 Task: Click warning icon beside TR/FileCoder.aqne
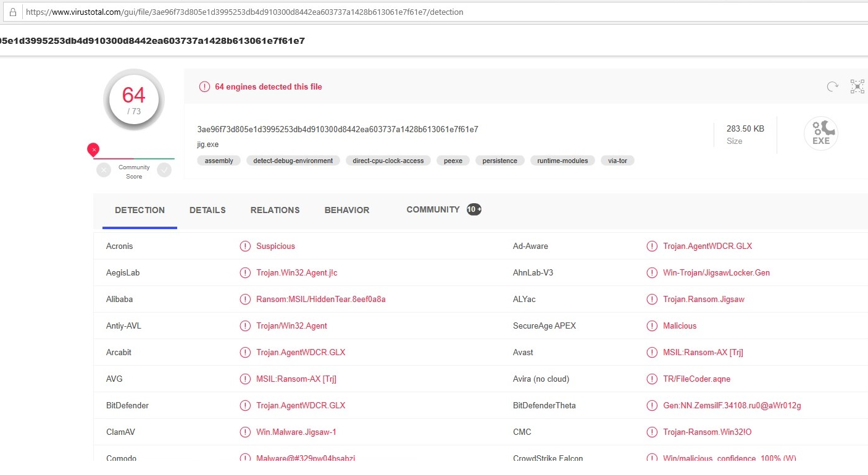tap(652, 379)
